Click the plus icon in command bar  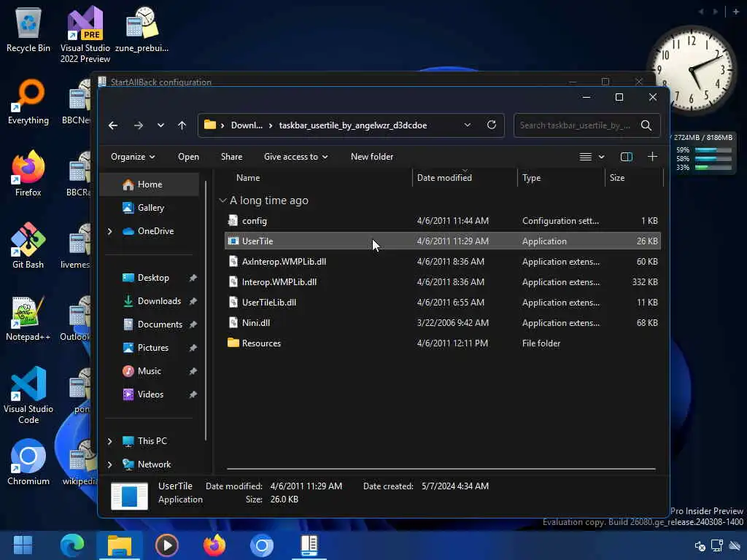click(x=652, y=157)
